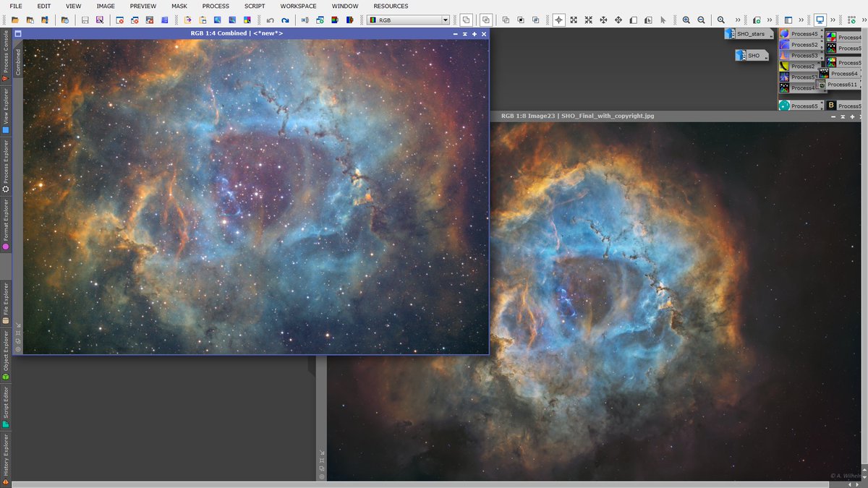The height and width of the screenshot is (488, 868).
Task: Click the Fit View shrink-arrows icon
Action: pyautogui.click(x=589, y=20)
